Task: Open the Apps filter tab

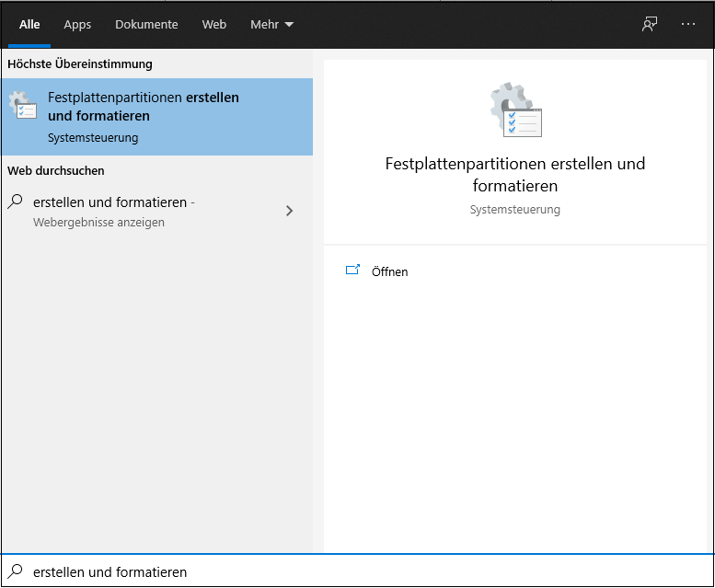Action: pos(77,25)
